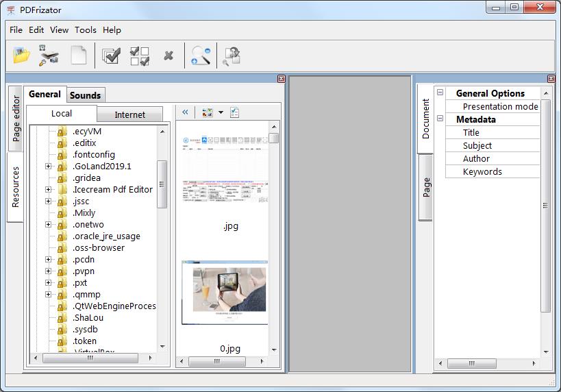The height and width of the screenshot is (392, 561).
Task: Expand the .Icecream Pdf Editor folder
Action: pyautogui.click(x=48, y=189)
